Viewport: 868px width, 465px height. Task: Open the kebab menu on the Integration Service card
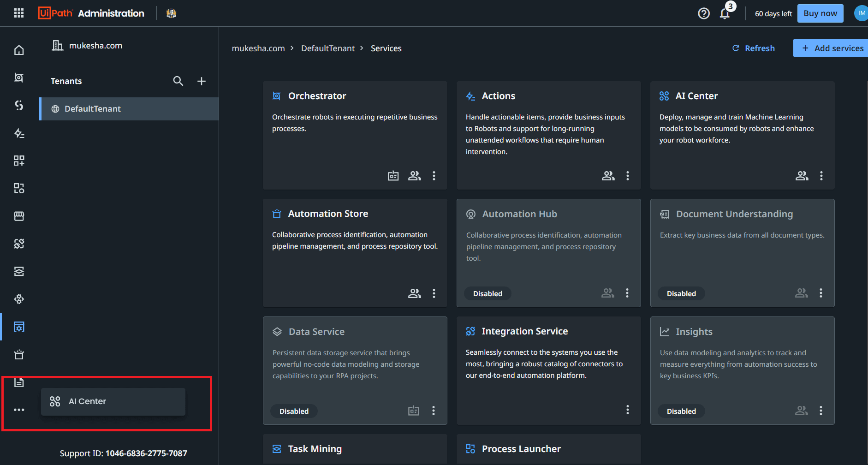pos(627,410)
